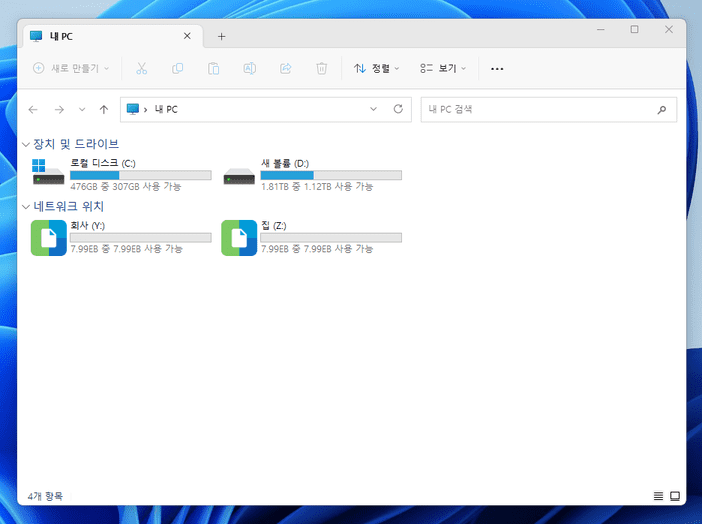Go forward with the right arrow
Image resolution: width=702 pixels, height=524 pixels.
coord(59,110)
